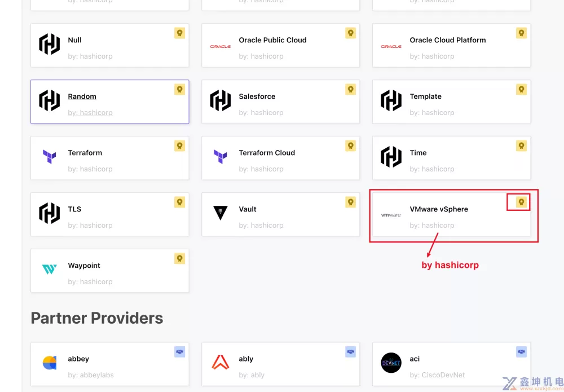Click the HashiCorp logo on the Null card
Viewport: 564px width, 392px height.
(49, 44)
